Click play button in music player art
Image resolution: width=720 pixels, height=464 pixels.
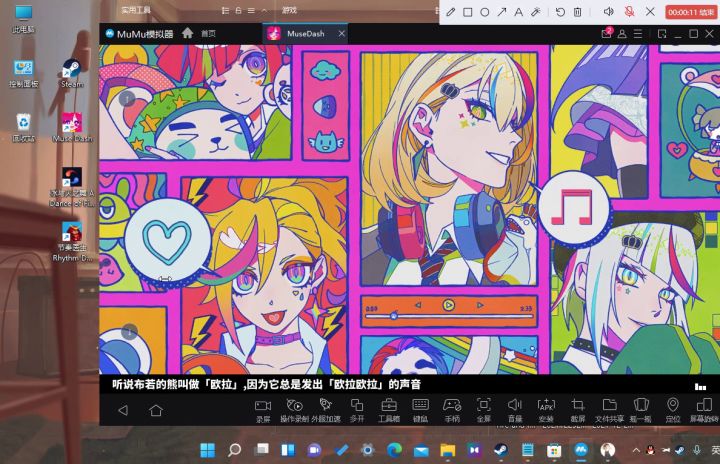tap(449, 305)
